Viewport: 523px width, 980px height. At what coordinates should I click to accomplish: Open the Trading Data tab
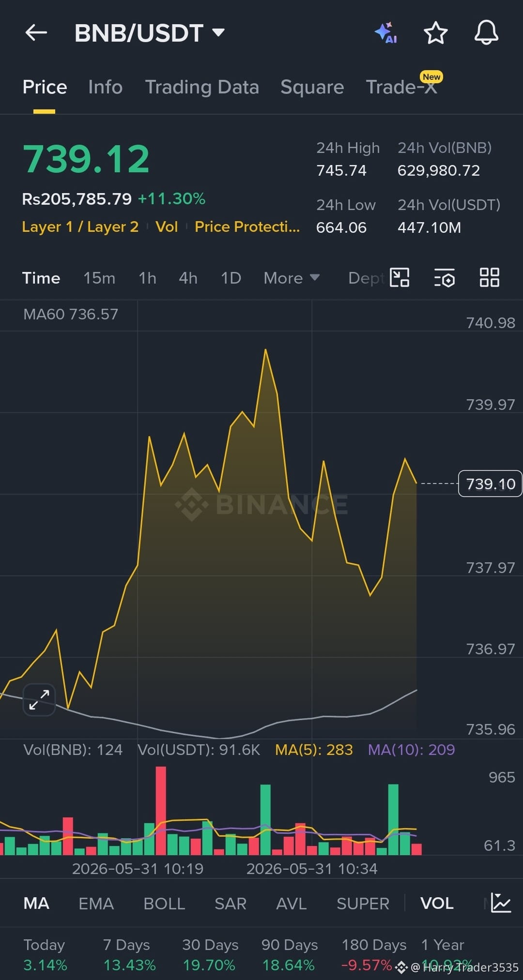[x=202, y=87]
